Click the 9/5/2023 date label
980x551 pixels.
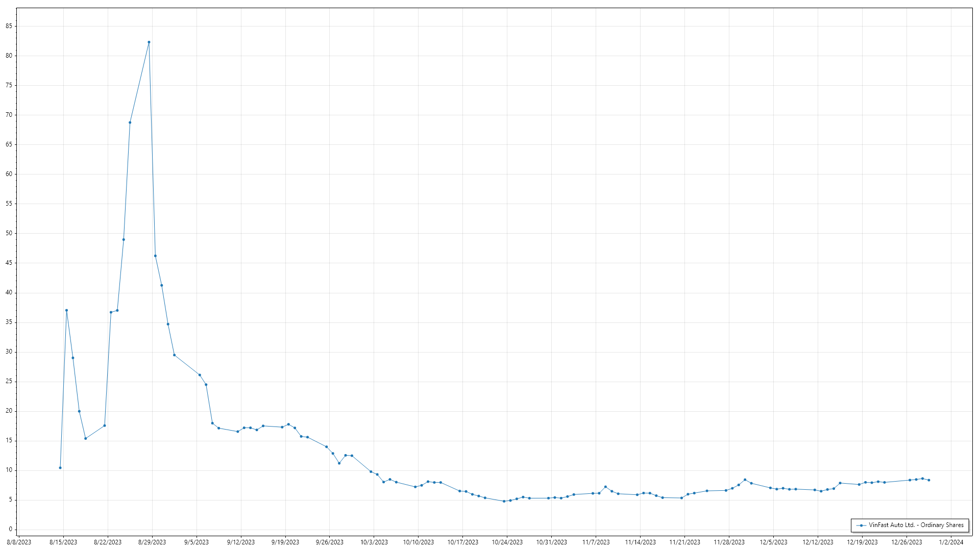click(x=197, y=542)
